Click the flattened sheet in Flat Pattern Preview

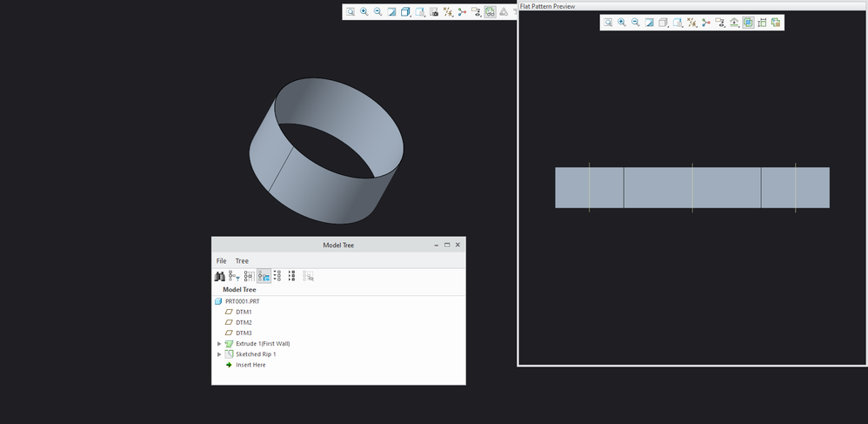point(658,187)
